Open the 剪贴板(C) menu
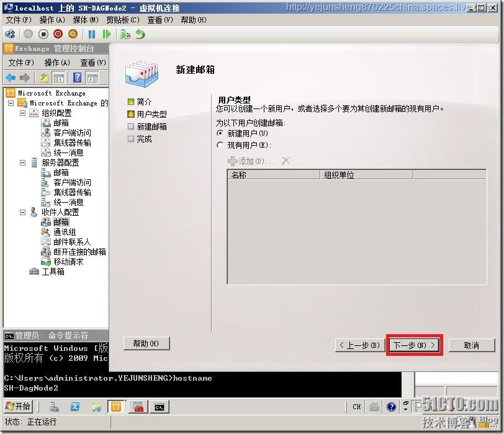Viewport: 504px width, 434px height. [x=123, y=20]
